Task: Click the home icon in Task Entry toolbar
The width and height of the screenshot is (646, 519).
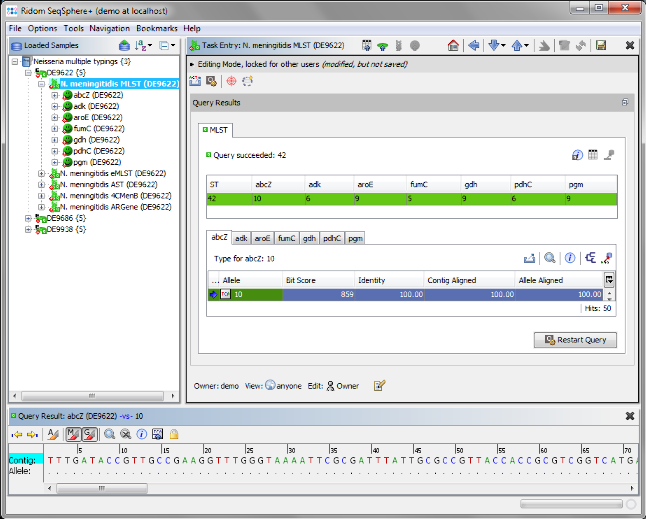Action: (453, 45)
